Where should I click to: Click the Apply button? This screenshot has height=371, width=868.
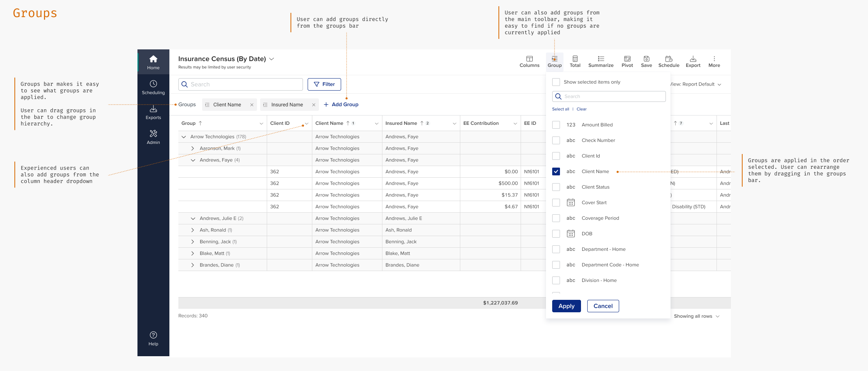point(566,306)
